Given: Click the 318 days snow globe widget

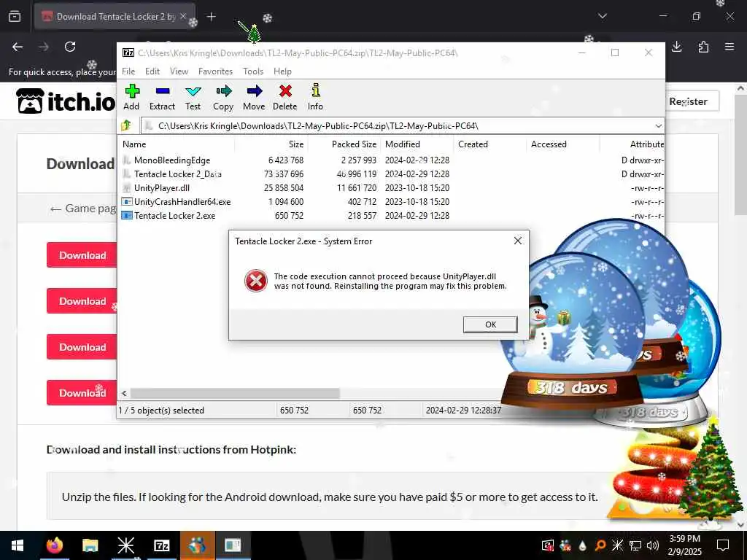Looking at the screenshot, I should 572,331.
